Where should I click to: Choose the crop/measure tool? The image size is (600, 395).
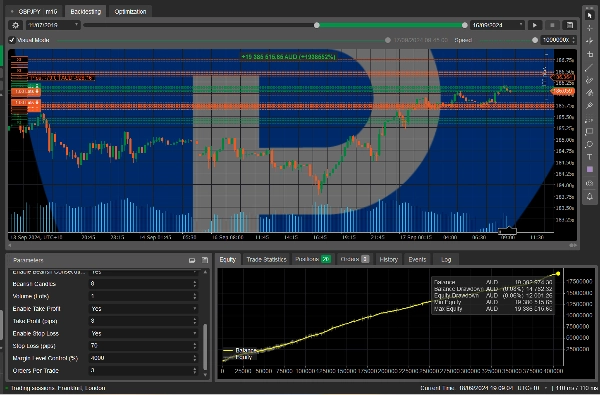[x=590, y=54]
